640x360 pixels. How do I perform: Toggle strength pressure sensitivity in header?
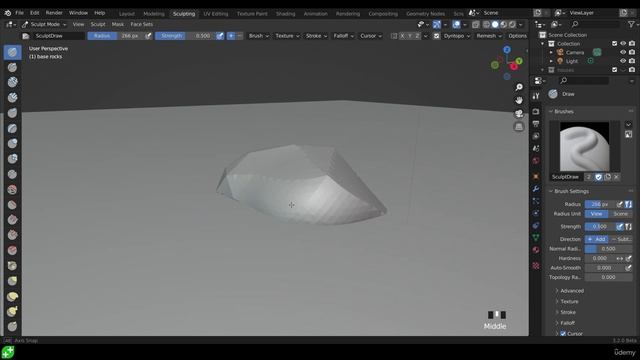220,36
